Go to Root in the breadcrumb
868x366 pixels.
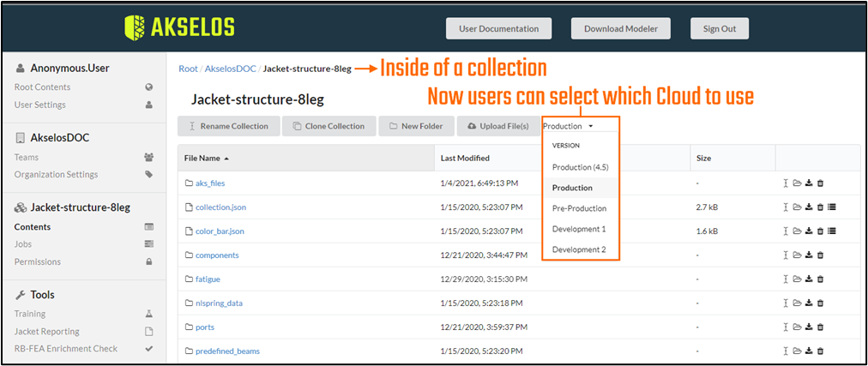click(x=188, y=69)
